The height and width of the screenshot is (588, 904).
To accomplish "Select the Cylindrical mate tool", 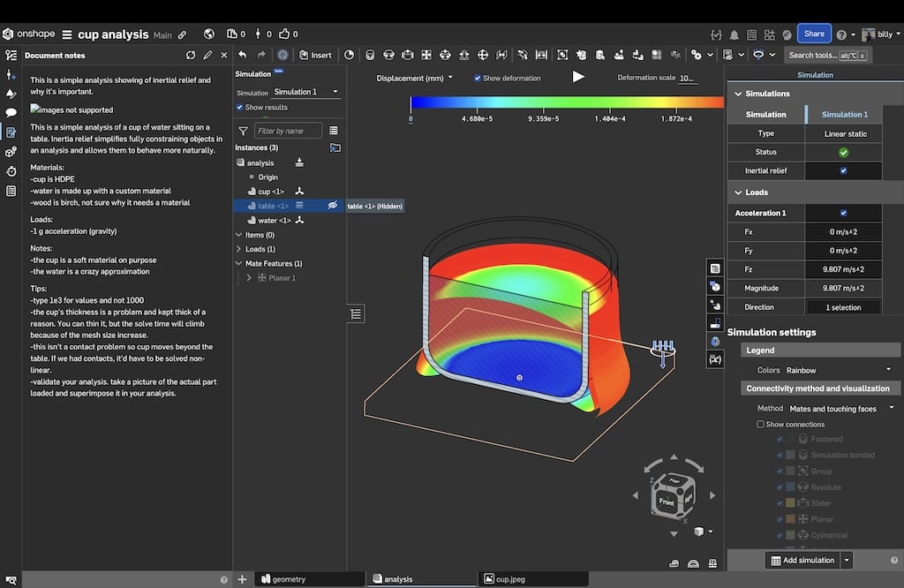I will (x=445, y=55).
